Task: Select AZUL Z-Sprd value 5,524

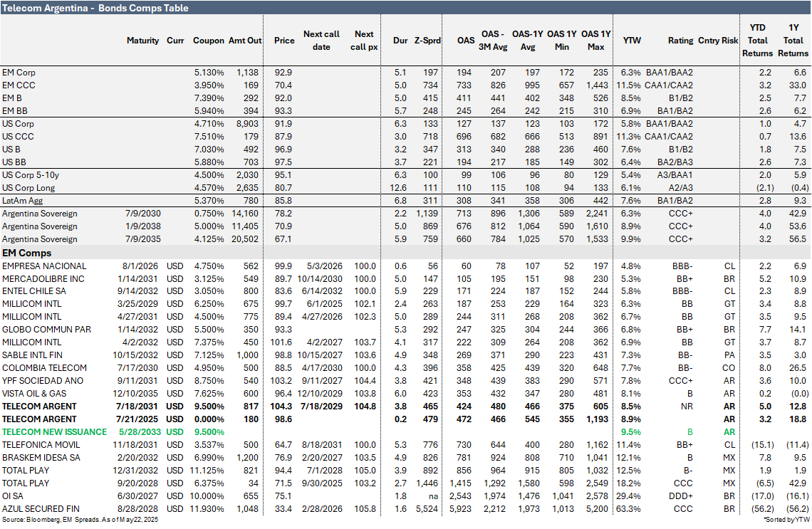Action: 425,509
